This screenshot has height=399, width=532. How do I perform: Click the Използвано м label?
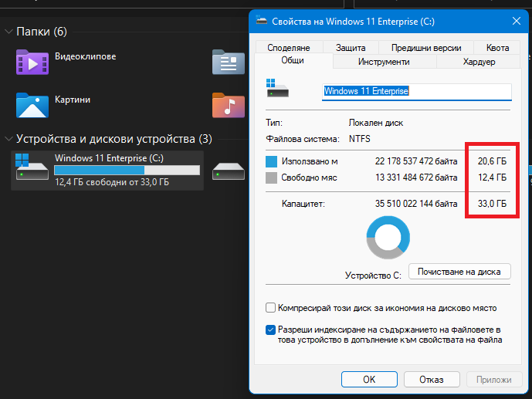[310, 161]
